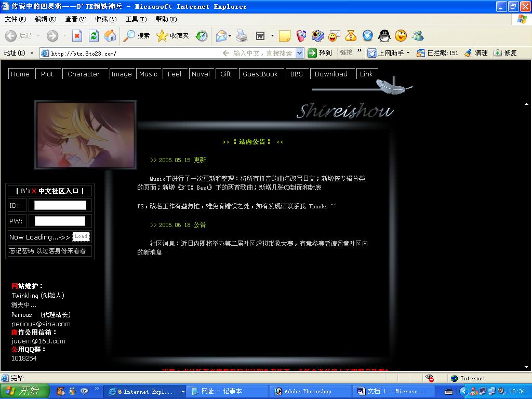Open the 编辑(E) menu
This screenshot has width=532, height=399.
pyautogui.click(x=46, y=19)
